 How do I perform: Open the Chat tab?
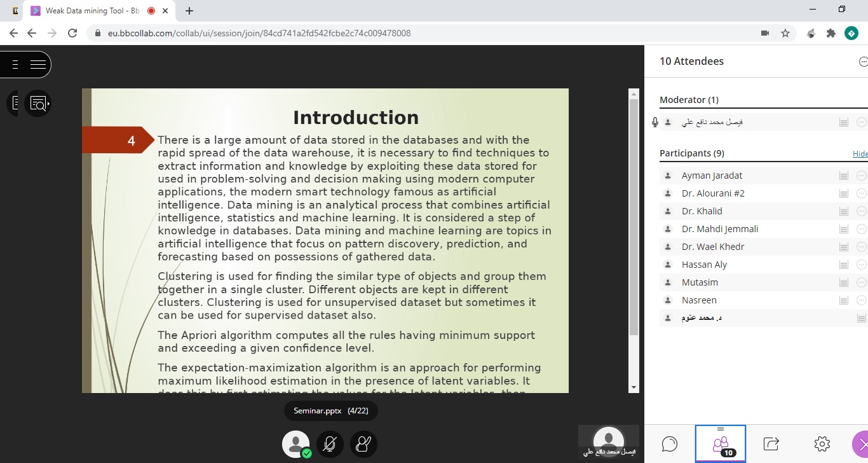click(x=670, y=443)
